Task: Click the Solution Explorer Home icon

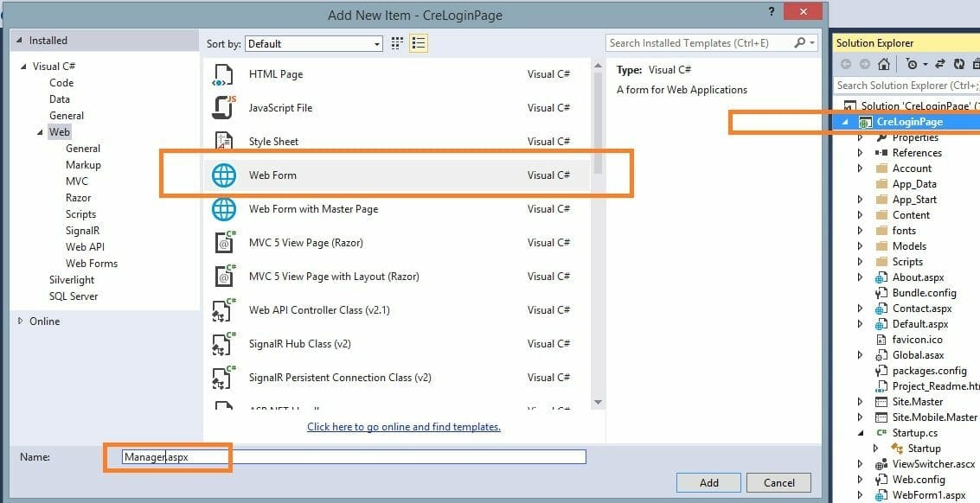Action: [x=883, y=64]
